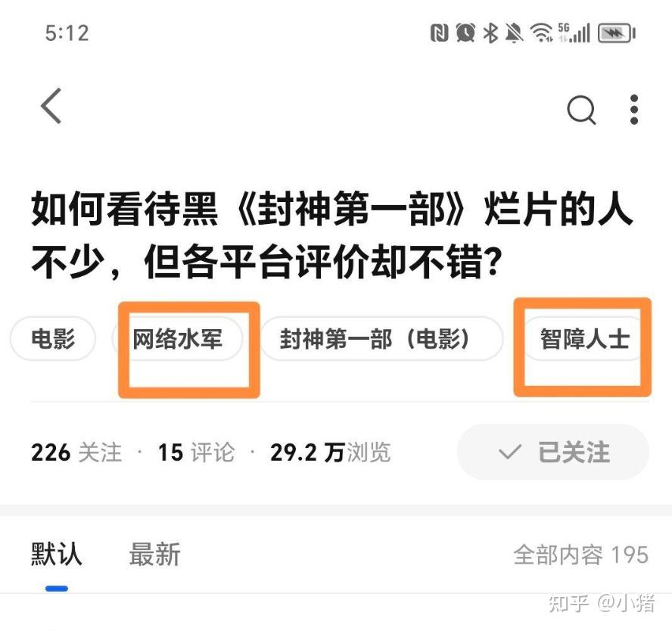The width and height of the screenshot is (672, 631).
Task: Tap the Bluetooth status icon
Action: point(490,33)
